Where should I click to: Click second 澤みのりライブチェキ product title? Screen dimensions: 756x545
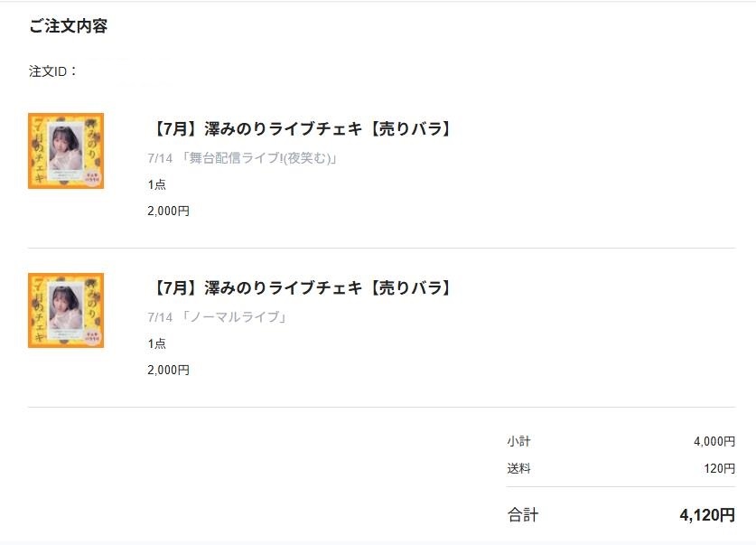click(301, 288)
